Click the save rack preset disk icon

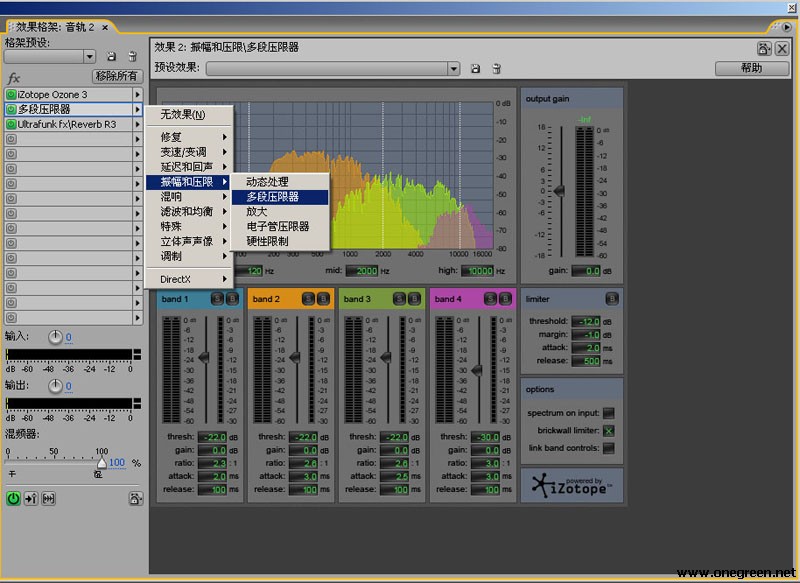pos(111,55)
